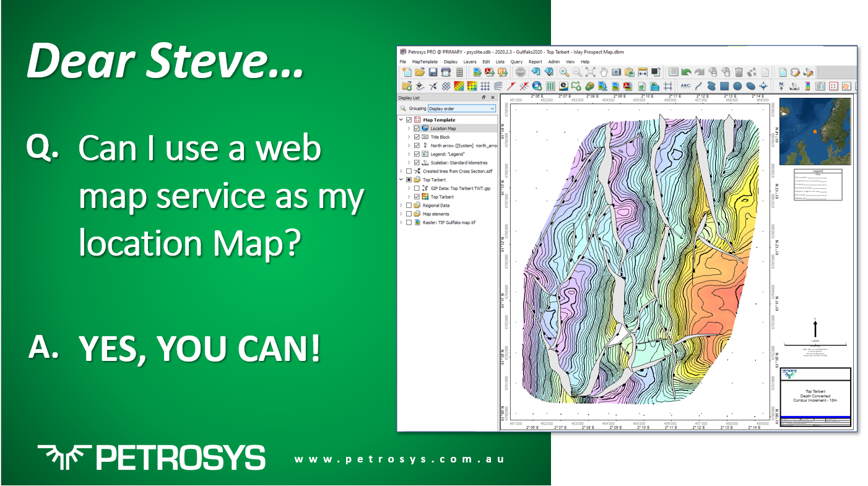This screenshot has width=868, height=486.
Task: Select the draw circle tool
Action: coord(737,86)
